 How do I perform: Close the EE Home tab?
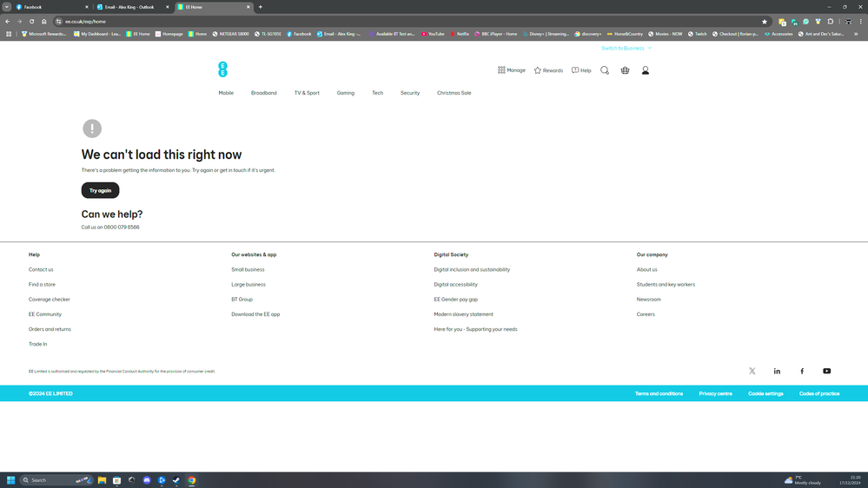248,7
